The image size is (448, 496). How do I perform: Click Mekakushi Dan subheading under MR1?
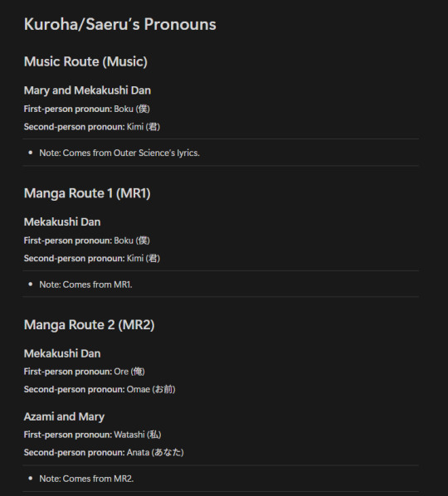62,222
